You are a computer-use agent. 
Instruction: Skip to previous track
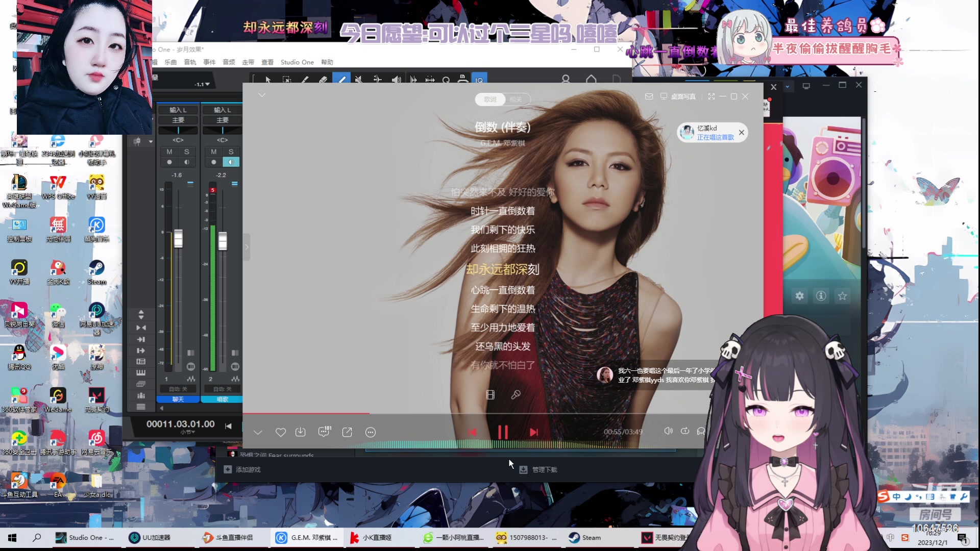[x=472, y=432]
